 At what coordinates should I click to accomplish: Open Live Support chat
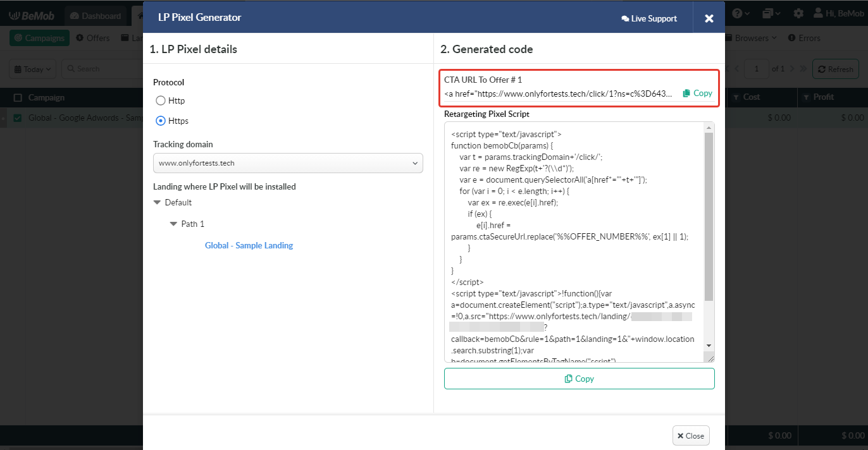click(649, 19)
